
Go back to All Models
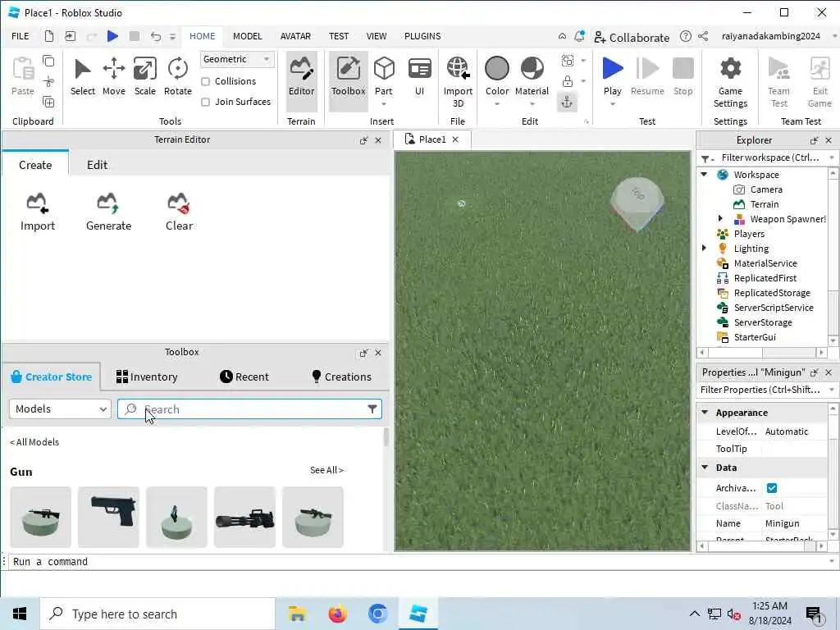point(34,442)
